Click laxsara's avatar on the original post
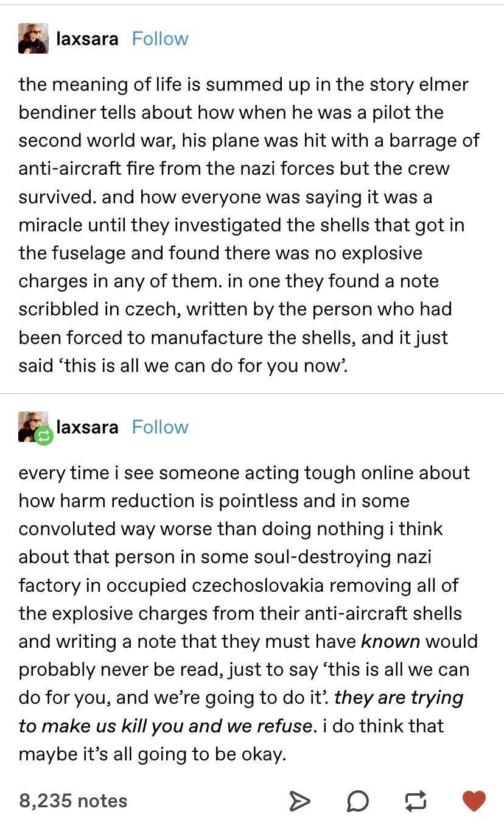The image size is (504, 831). click(x=33, y=38)
